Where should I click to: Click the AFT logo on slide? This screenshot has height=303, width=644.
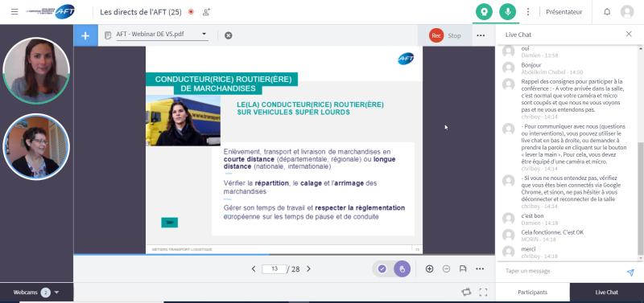click(x=406, y=59)
